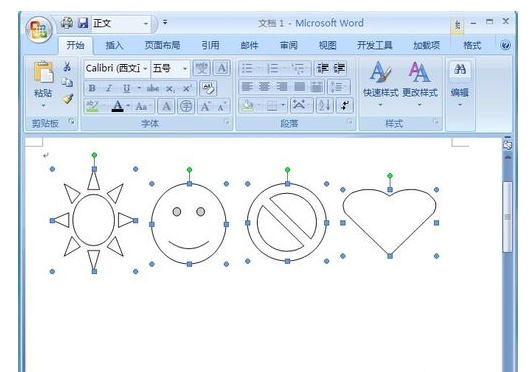Click the Office button orb

[39, 30]
